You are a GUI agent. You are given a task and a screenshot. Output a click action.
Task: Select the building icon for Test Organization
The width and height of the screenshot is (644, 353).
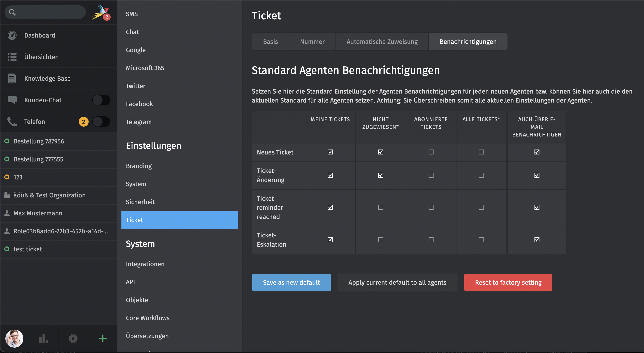(7, 195)
